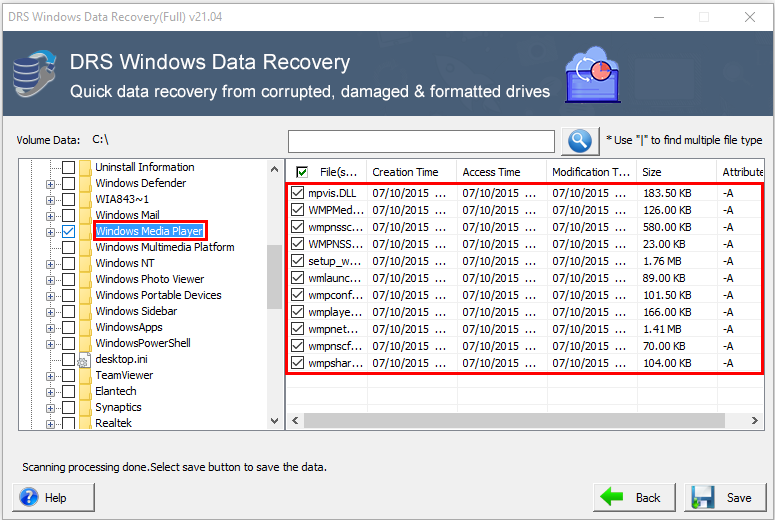This screenshot has width=775, height=520.
Task: Expand the Windows NT tree node
Action: point(50,264)
